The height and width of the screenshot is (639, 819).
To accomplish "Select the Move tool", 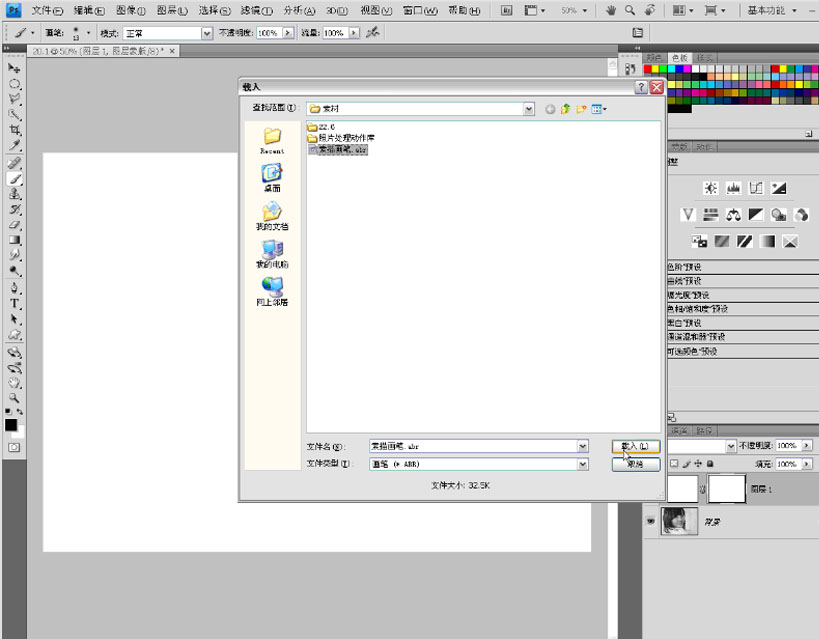I will (x=14, y=68).
